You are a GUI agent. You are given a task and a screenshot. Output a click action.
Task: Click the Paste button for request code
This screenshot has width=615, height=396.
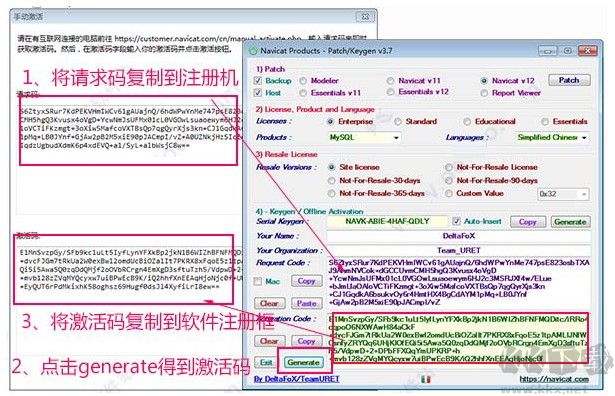(307, 303)
